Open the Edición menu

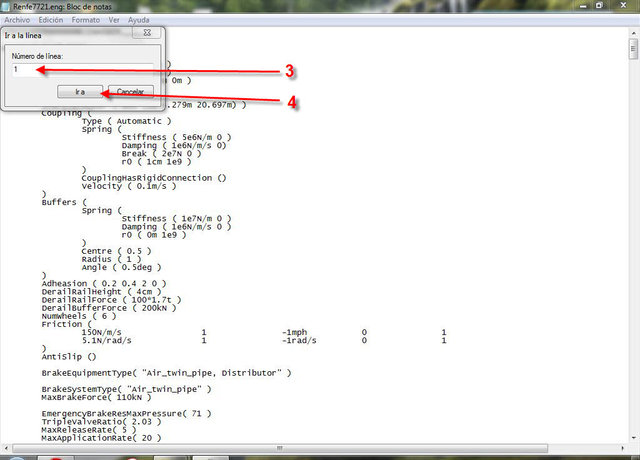click(x=51, y=19)
